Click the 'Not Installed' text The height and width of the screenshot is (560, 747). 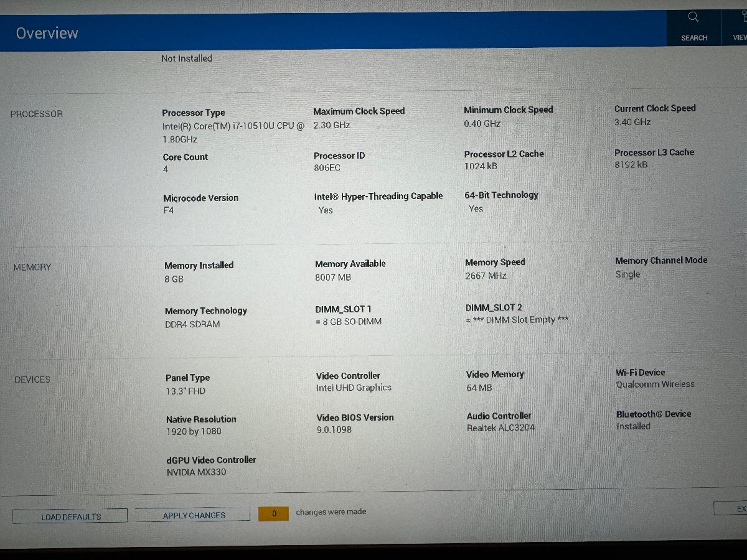[187, 58]
